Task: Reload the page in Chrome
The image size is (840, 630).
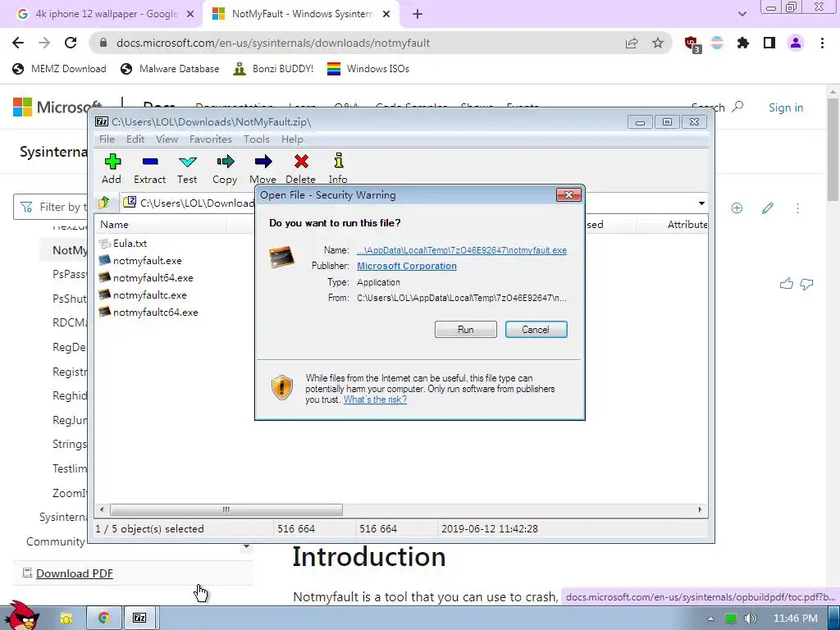Action: click(71, 43)
